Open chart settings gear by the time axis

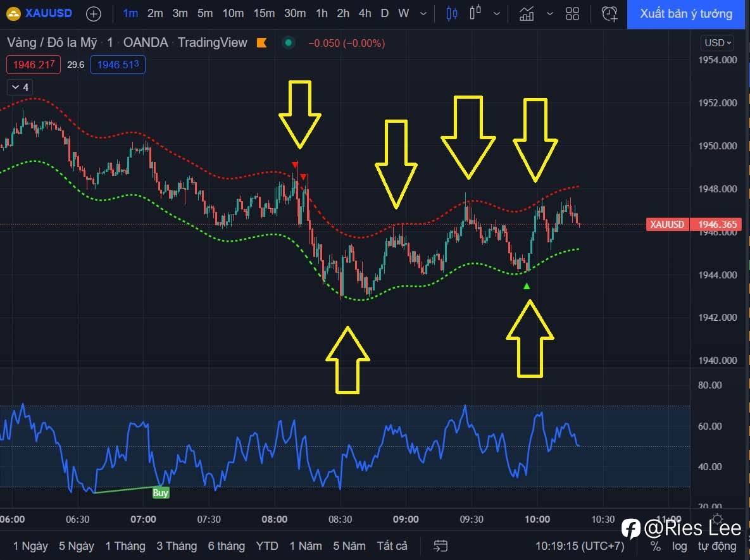point(718,520)
